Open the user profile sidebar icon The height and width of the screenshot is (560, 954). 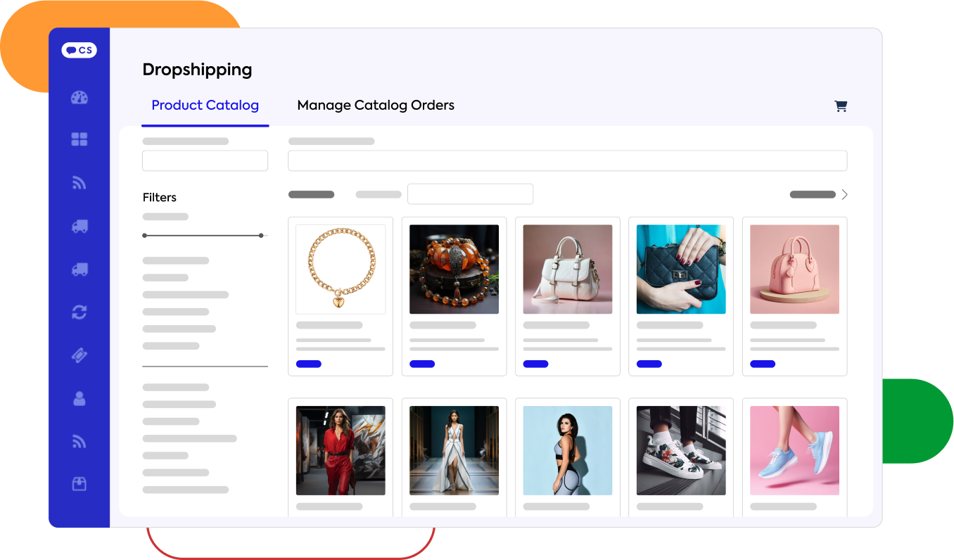pos(79,399)
